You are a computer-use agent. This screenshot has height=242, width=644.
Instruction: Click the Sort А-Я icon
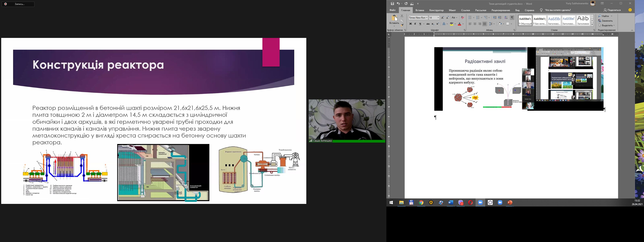pyautogui.click(x=506, y=18)
